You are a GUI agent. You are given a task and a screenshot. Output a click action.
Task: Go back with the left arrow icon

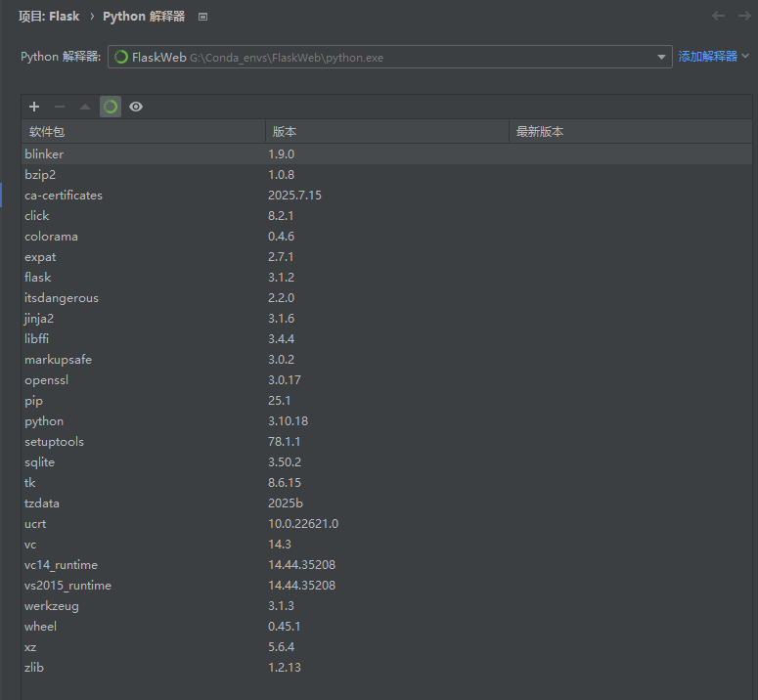[x=718, y=16]
